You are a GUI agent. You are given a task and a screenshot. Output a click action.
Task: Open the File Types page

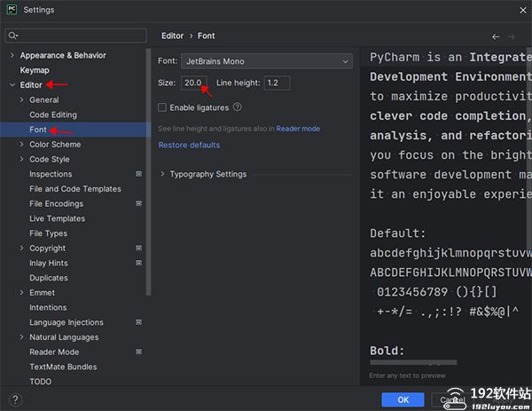pyautogui.click(x=48, y=233)
